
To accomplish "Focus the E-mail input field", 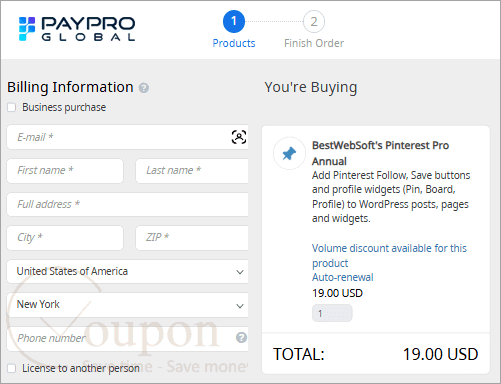I will [127, 137].
